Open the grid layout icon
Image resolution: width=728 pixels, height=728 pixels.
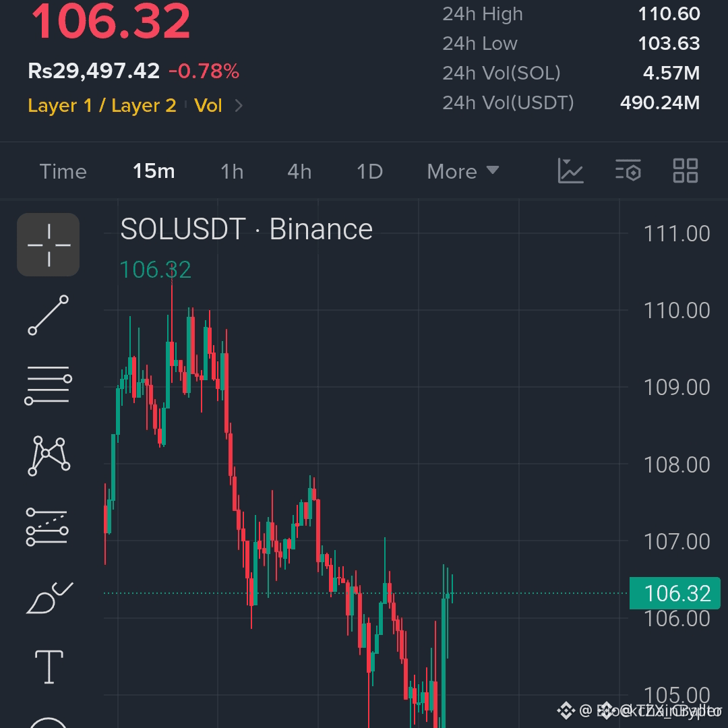tap(686, 171)
